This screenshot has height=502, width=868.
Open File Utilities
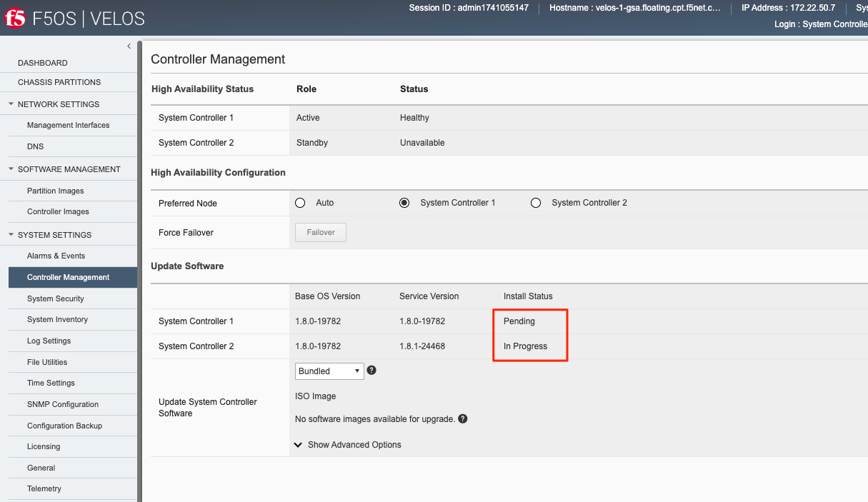tap(47, 362)
